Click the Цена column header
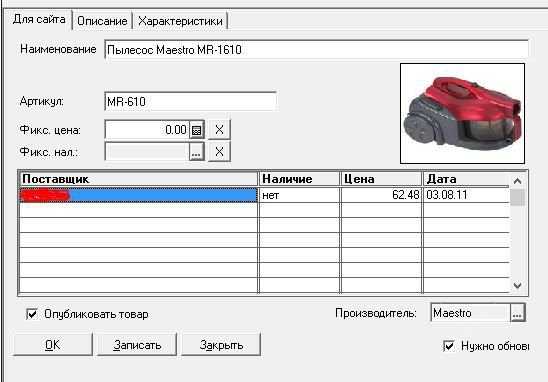 click(381, 179)
